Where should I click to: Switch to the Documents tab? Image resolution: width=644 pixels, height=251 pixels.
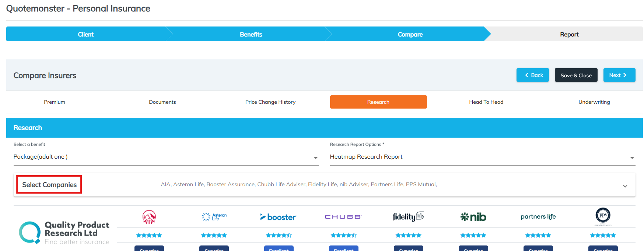tap(162, 102)
